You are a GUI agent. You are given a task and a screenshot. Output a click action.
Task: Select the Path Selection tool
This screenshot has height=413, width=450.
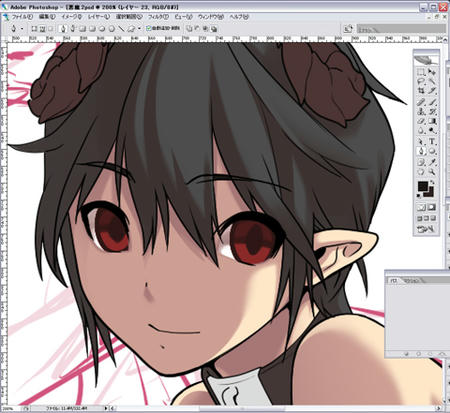click(421, 142)
